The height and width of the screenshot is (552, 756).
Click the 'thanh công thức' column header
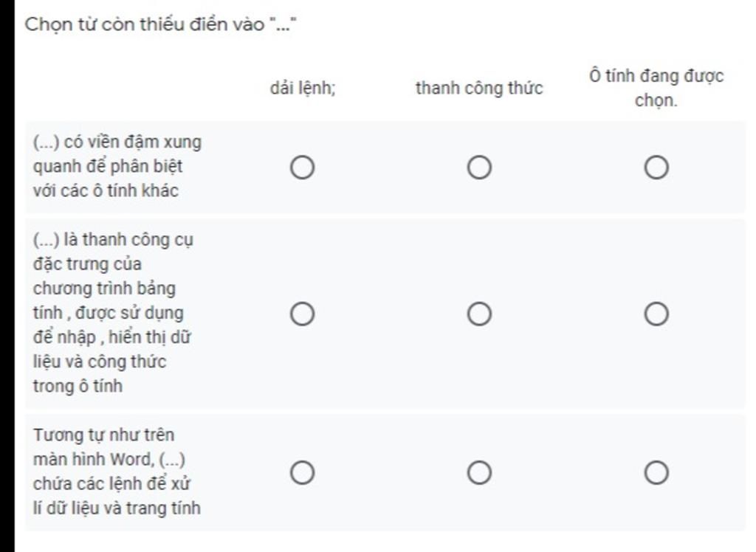point(479,89)
